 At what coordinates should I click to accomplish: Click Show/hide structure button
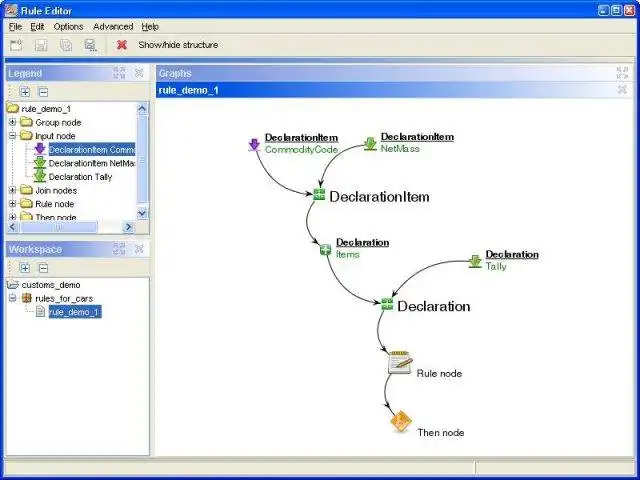click(178, 45)
